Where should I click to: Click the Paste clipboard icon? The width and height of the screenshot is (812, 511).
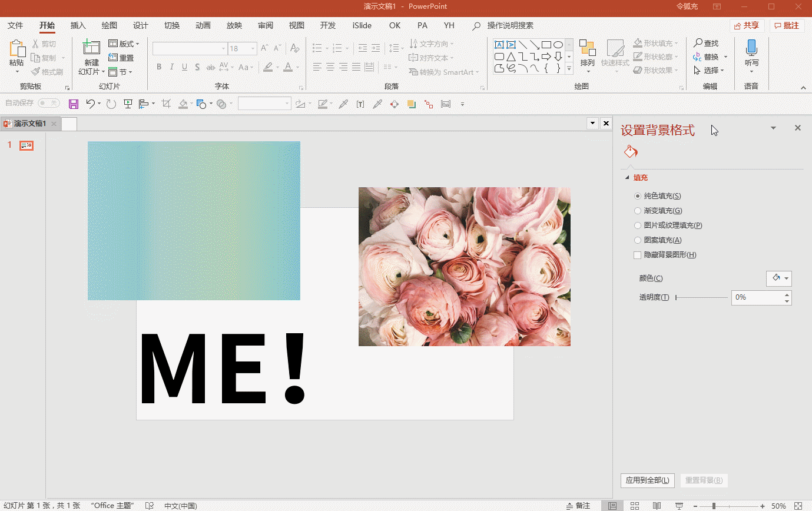click(16, 49)
